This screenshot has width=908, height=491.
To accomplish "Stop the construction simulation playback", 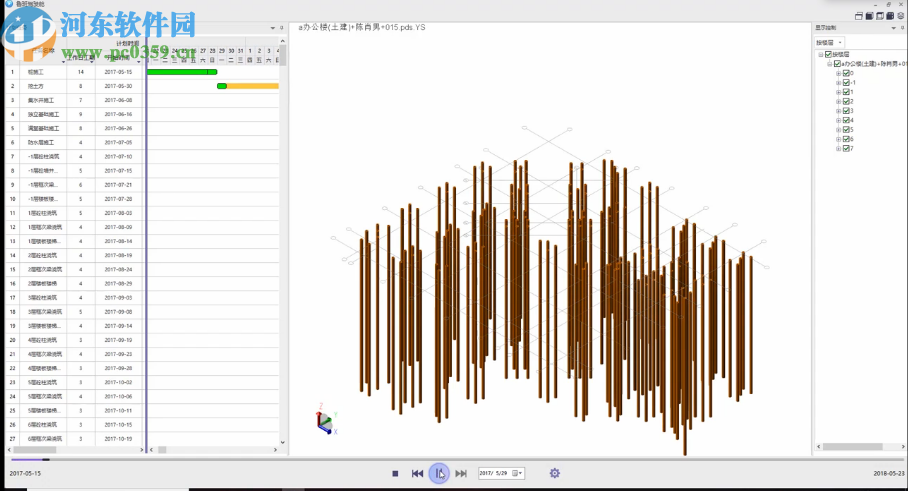I will click(x=395, y=474).
